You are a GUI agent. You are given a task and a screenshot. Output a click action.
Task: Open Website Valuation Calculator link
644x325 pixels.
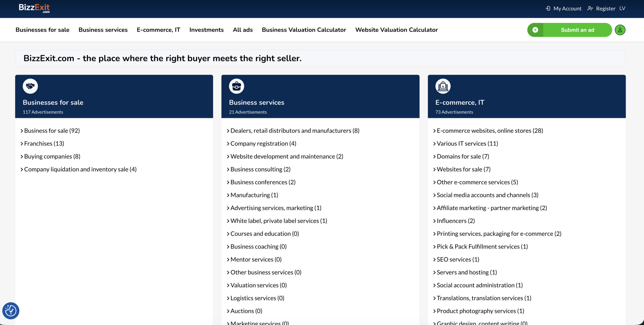point(396,30)
